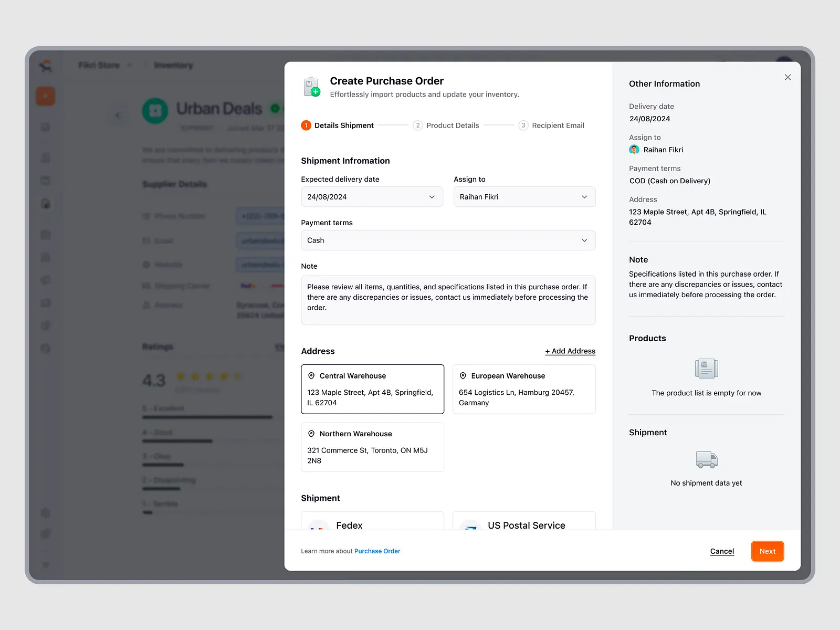This screenshot has width=840, height=630.
Task: Expand the Payment terms Cash dropdown
Action: [448, 240]
